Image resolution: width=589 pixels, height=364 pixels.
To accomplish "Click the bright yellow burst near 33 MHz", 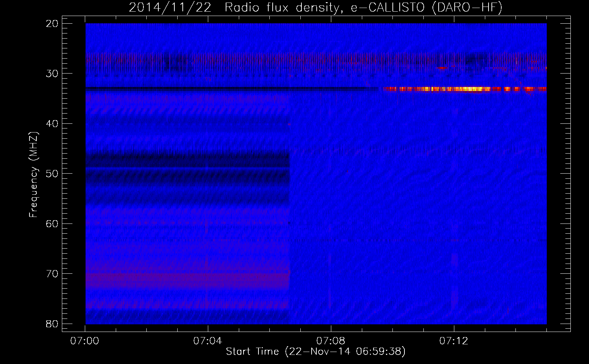I will (465, 89).
